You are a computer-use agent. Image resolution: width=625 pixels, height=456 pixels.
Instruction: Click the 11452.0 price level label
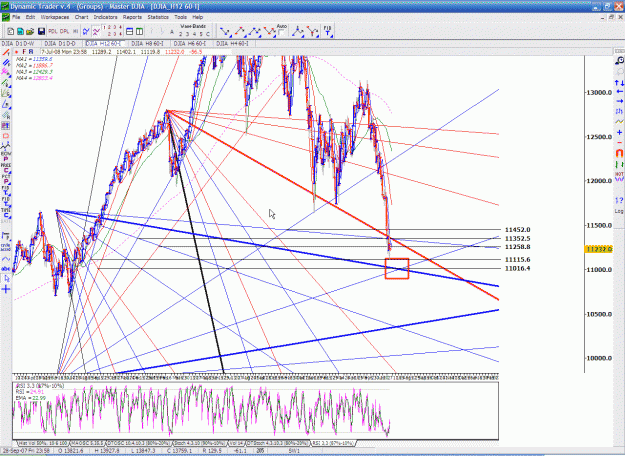coord(517,230)
